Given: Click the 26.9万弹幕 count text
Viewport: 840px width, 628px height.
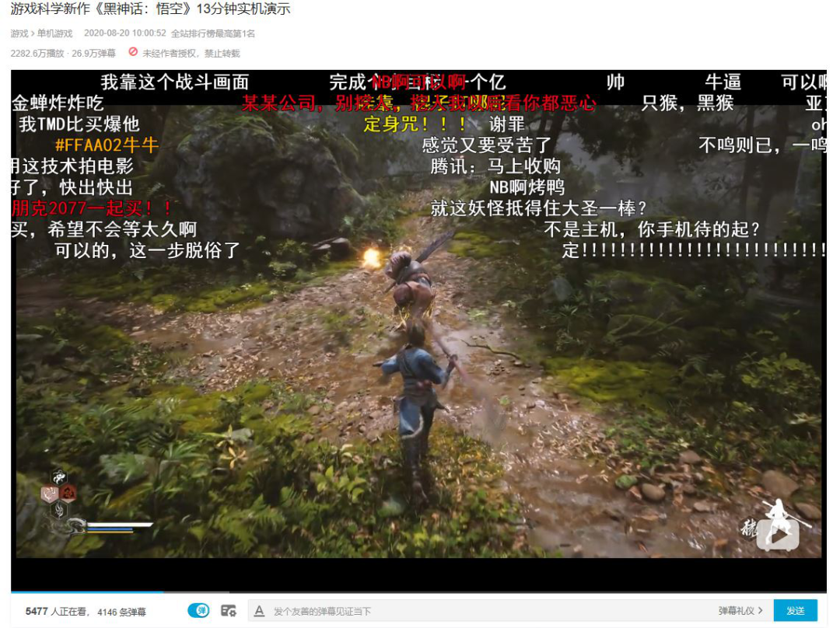Looking at the screenshot, I should click(x=94, y=53).
